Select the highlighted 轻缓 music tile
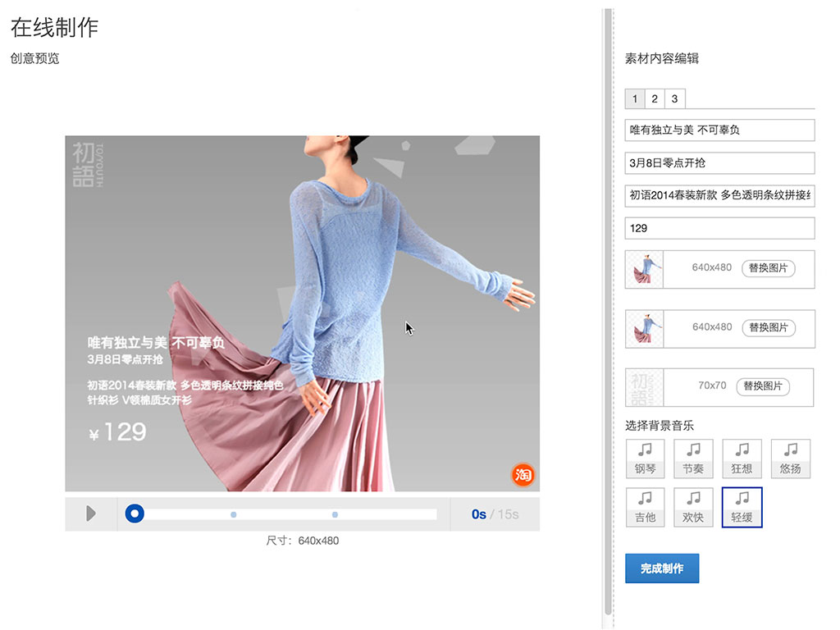Viewport: 840px width, 630px height. [742, 508]
